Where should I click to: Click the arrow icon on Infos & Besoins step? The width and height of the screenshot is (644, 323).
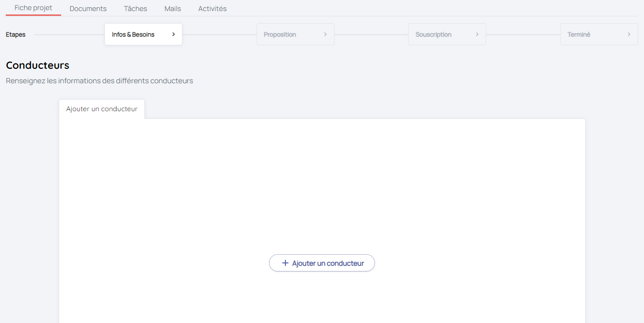(x=173, y=34)
